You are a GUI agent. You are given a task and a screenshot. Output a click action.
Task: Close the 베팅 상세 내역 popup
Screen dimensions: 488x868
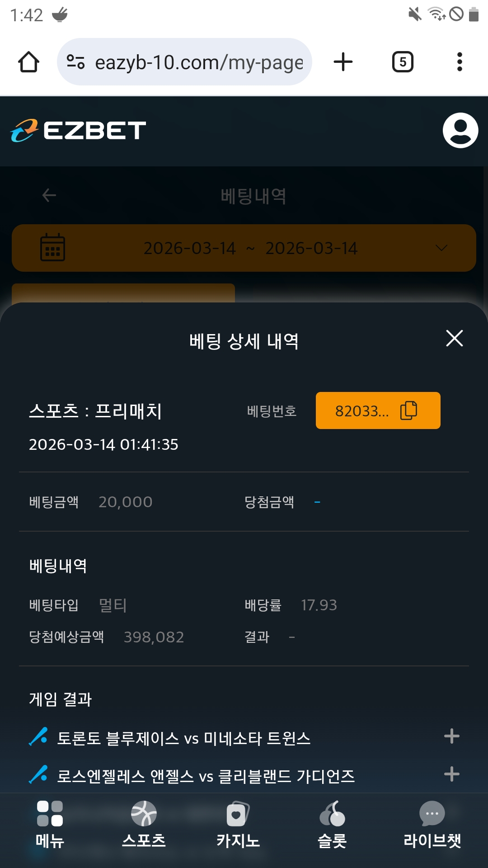[454, 338]
